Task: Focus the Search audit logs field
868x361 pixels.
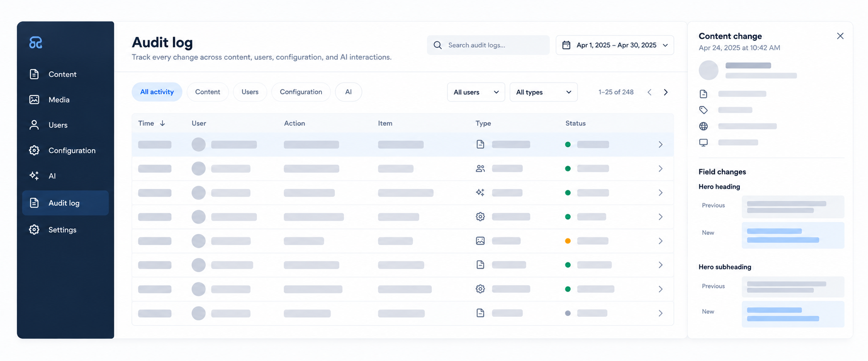Action: 488,45
